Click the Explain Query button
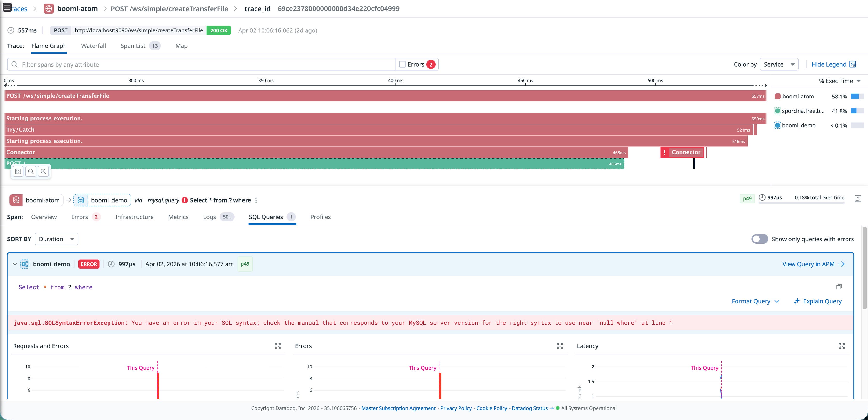The height and width of the screenshot is (420, 868). pyautogui.click(x=818, y=301)
